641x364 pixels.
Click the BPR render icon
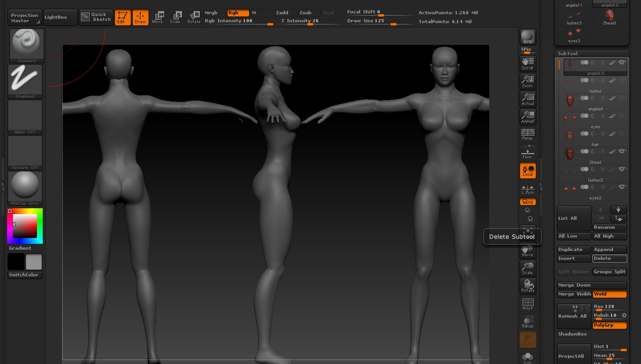click(527, 37)
